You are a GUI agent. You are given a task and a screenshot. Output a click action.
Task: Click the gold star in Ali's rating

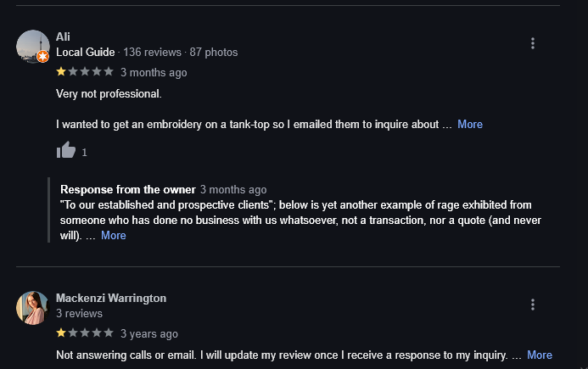tap(61, 72)
